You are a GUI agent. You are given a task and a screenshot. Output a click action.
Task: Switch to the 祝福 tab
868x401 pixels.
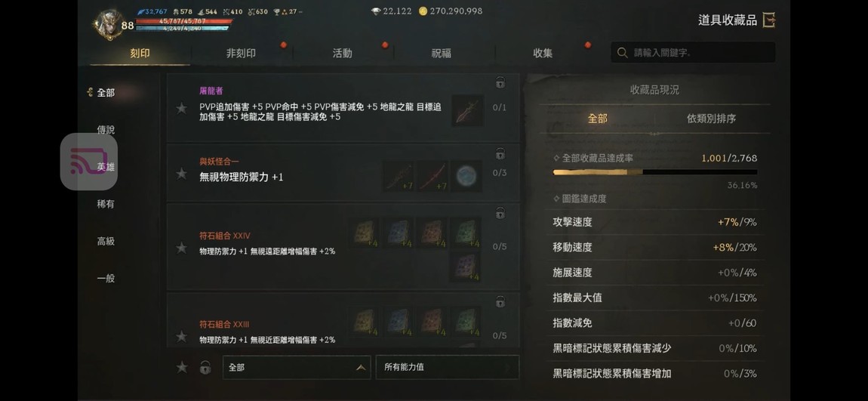click(x=442, y=53)
